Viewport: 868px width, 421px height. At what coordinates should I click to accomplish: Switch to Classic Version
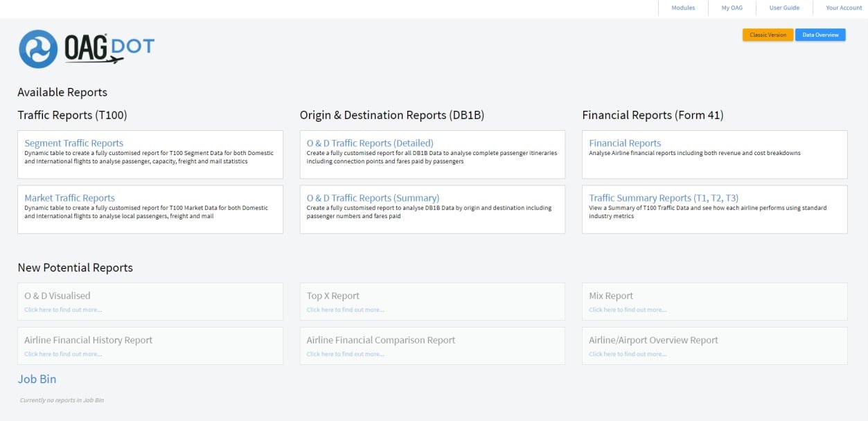pos(768,35)
